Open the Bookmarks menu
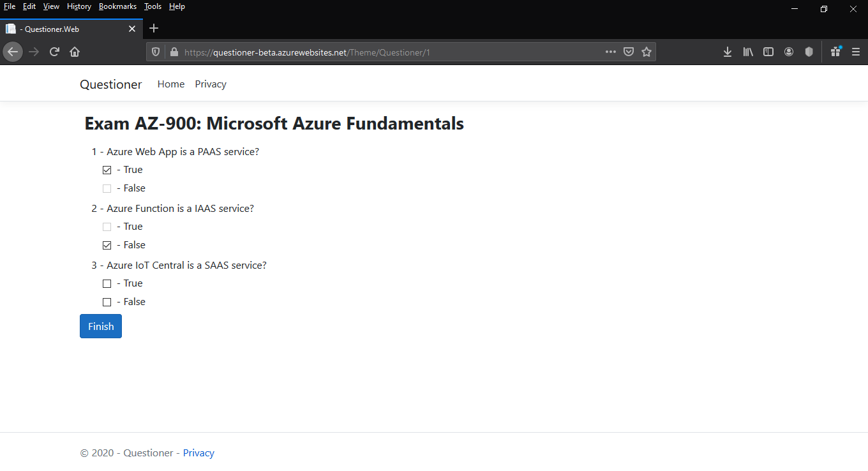868x471 pixels. (117, 6)
